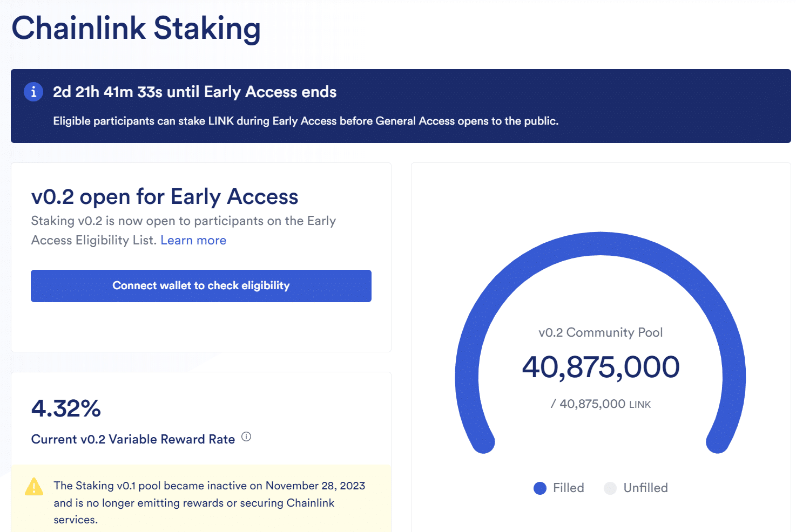796x532 pixels.
Task: Click the Connect wallet to check eligibility button
Action: pos(201,286)
